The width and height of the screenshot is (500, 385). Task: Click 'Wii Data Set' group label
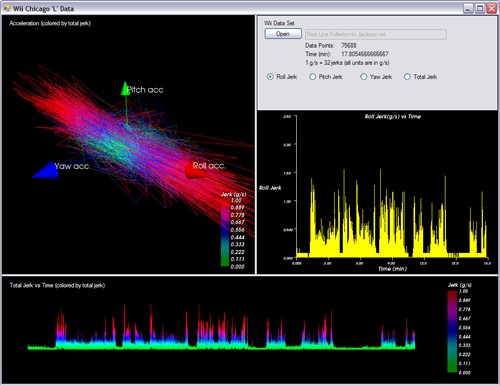point(279,23)
